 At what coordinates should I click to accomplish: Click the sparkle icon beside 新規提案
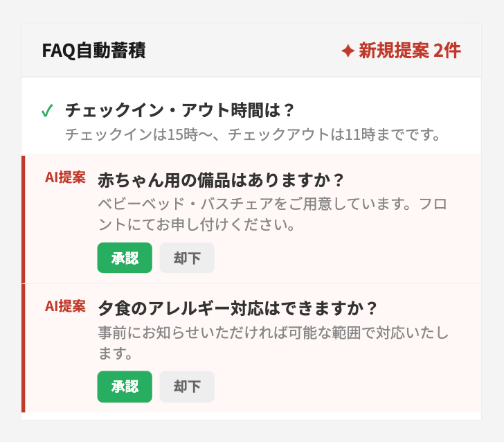[x=348, y=51]
